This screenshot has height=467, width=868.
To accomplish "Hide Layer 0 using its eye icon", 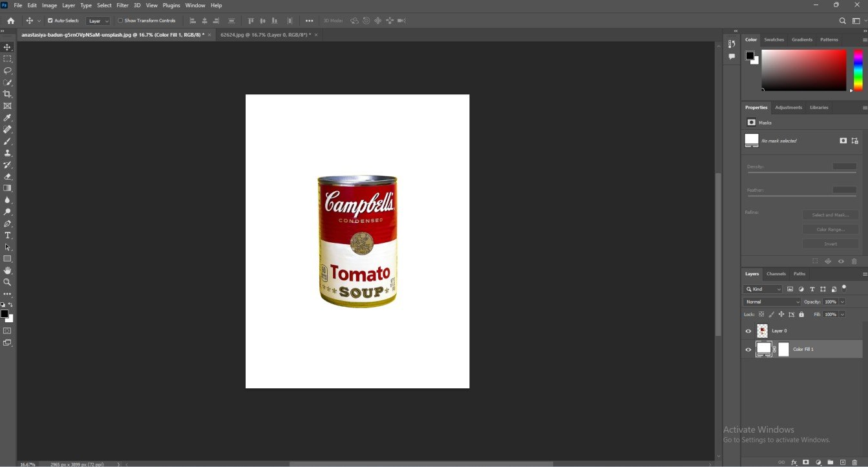I will pos(748,331).
